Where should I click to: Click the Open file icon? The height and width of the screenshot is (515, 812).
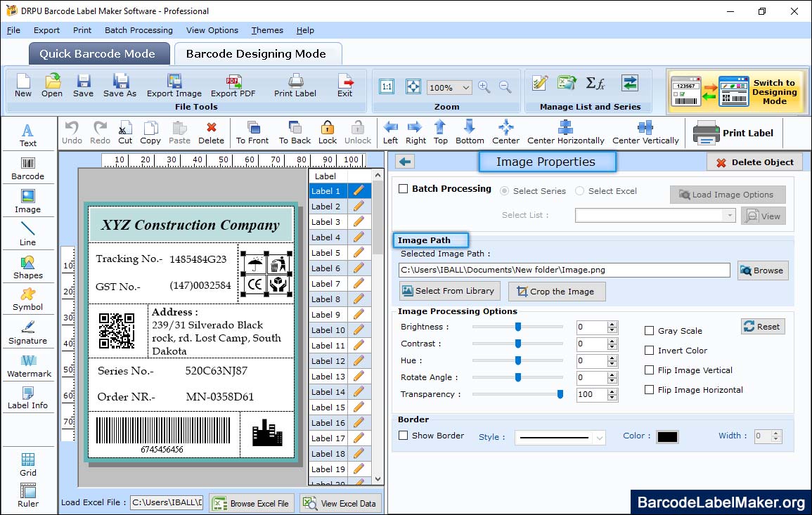click(52, 86)
